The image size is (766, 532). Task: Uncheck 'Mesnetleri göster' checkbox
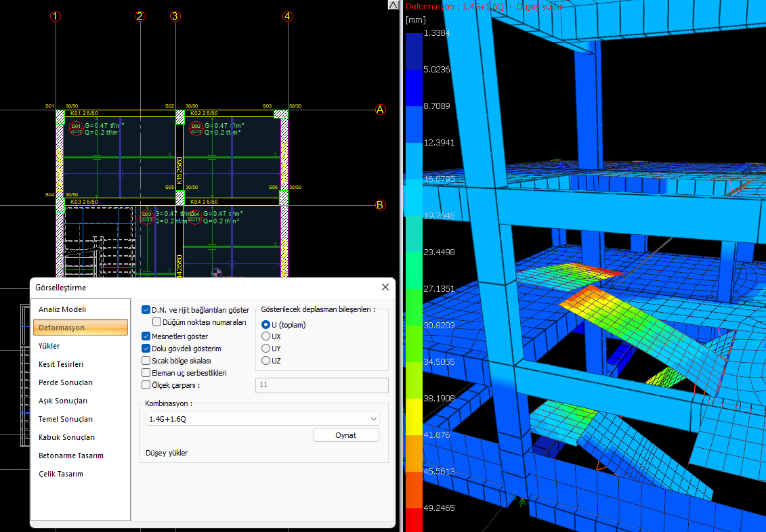coord(146,336)
